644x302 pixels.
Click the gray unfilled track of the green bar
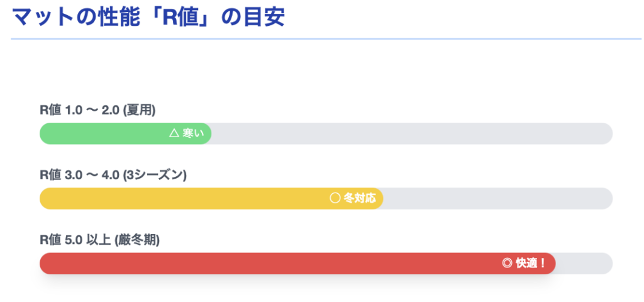409,133
